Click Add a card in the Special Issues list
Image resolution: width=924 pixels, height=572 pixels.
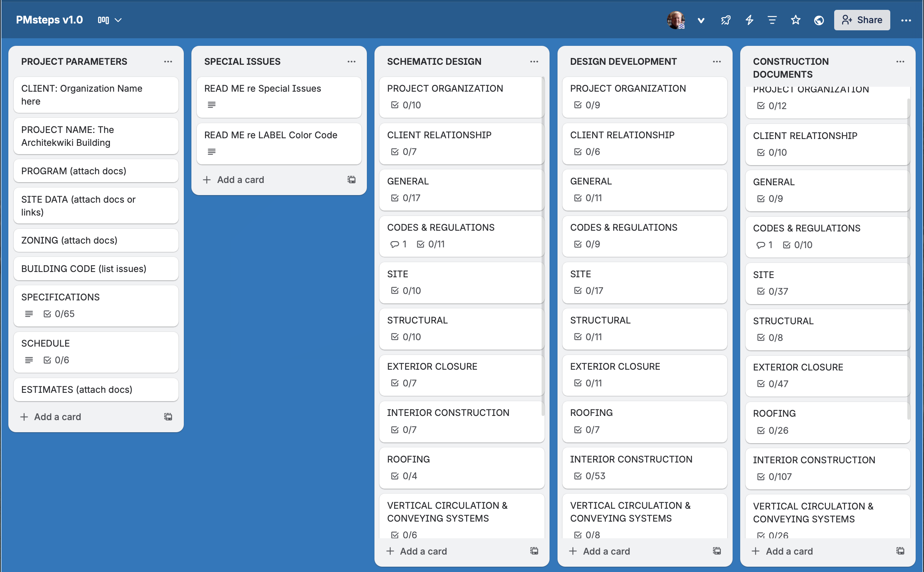pyautogui.click(x=240, y=180)
